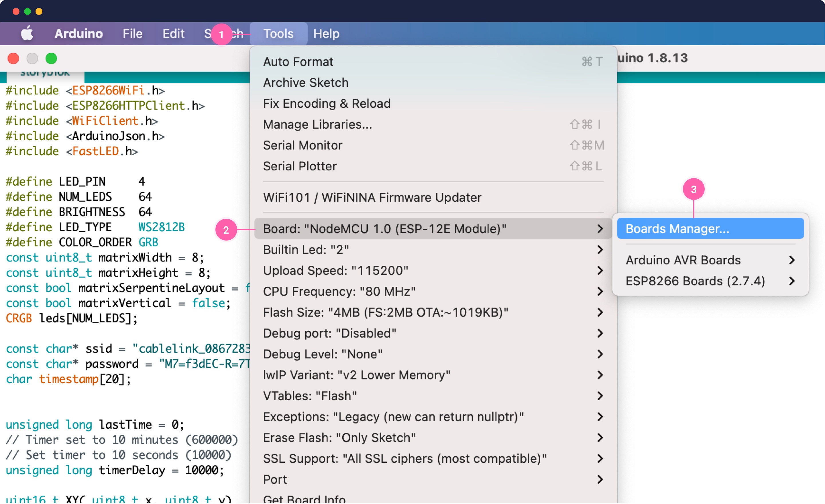Click the lastTime declaration line
The height and width of the screenshot is (504, 825).
[95, 425]
